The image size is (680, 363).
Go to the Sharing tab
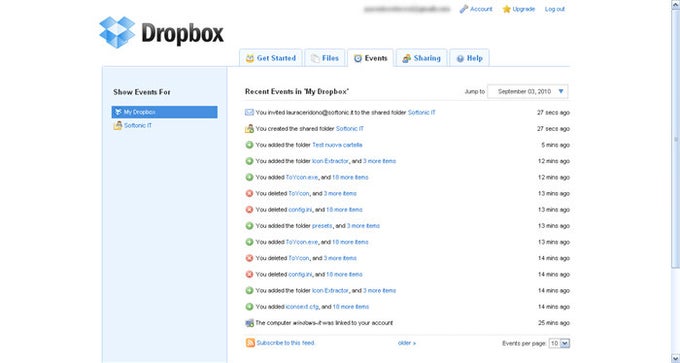(421, 58)
